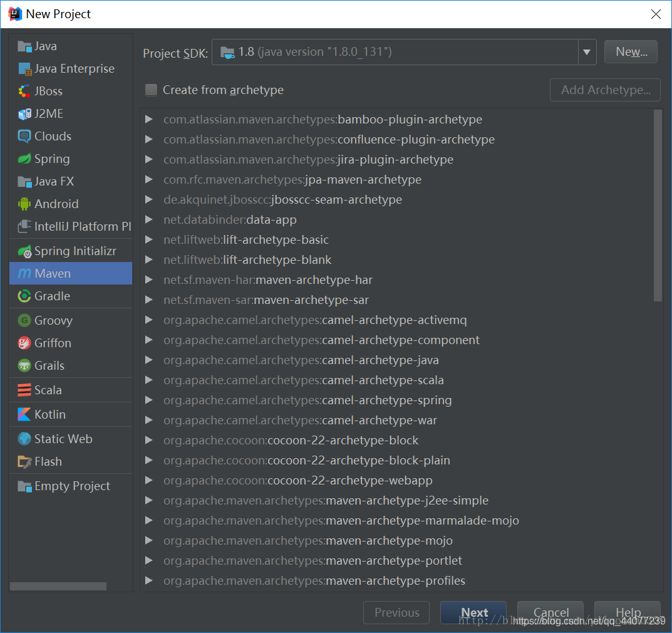The height and width of the screenshot is (633, 672).
Task: Expand the lift-archetype-basic node
Action: (148, 240)
